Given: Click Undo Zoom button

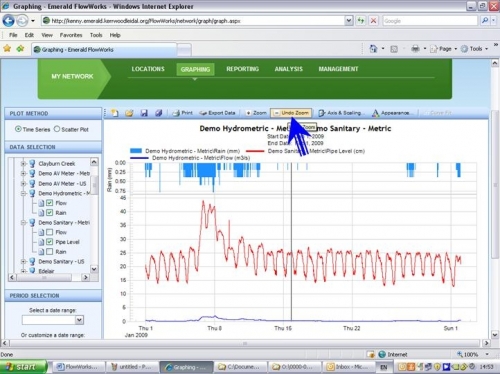Looking at the screenshot, I should tap(291, 113).
